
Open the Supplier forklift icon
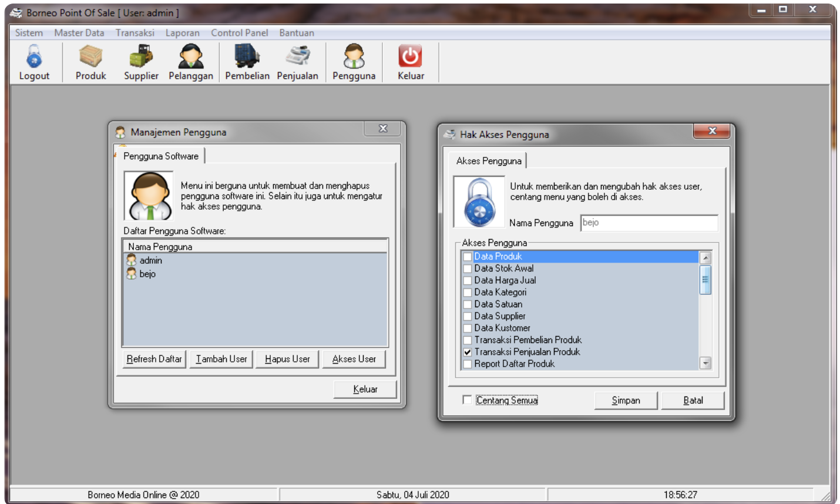(141, 57)
